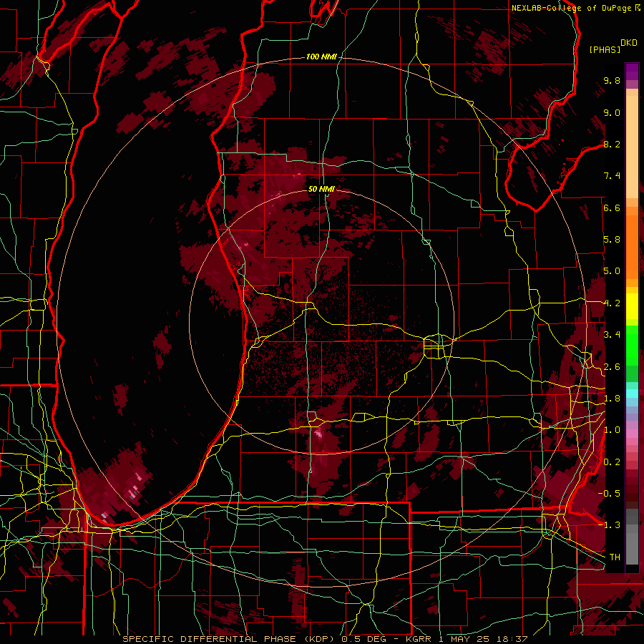
Task: Click the [PHAS] units label
Action: 605,49
